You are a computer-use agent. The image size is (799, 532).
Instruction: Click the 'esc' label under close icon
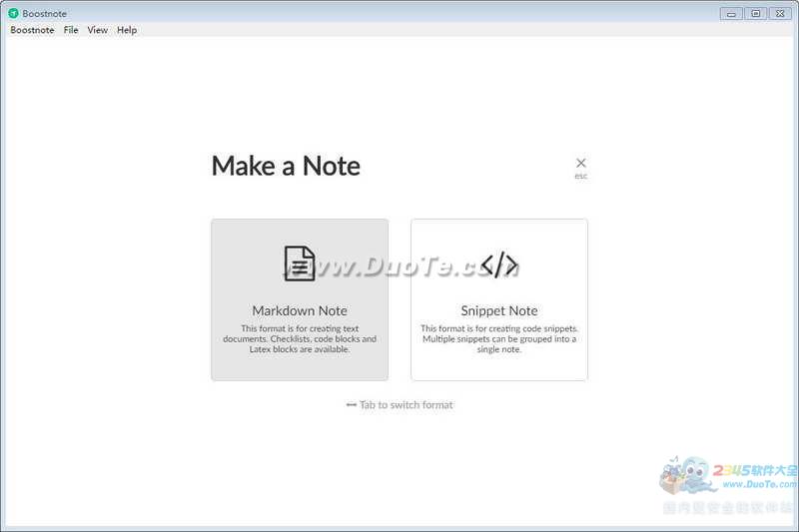[x=581, y=176]
